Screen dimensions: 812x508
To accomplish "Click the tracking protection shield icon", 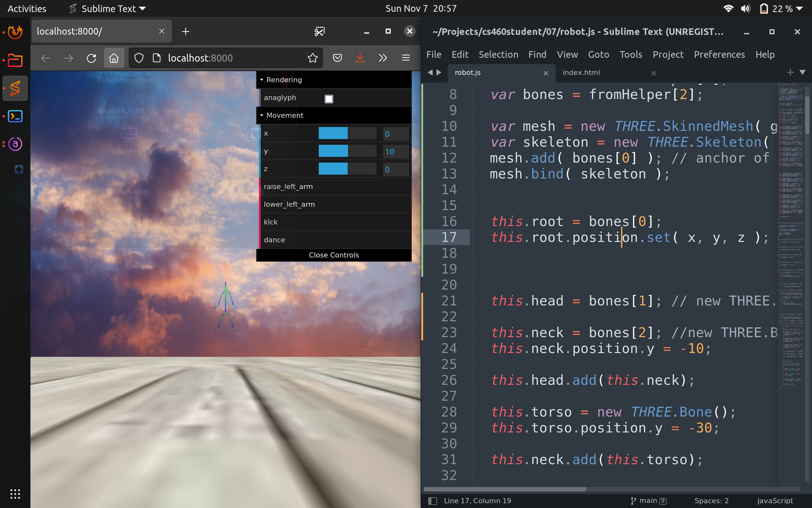I will tap(139, 58).
